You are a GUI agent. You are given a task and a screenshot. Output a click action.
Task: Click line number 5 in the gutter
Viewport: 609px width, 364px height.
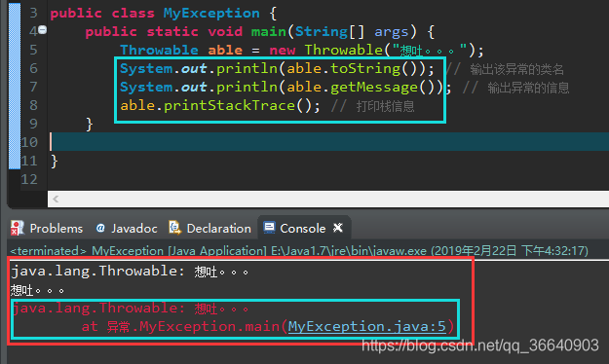34,50
